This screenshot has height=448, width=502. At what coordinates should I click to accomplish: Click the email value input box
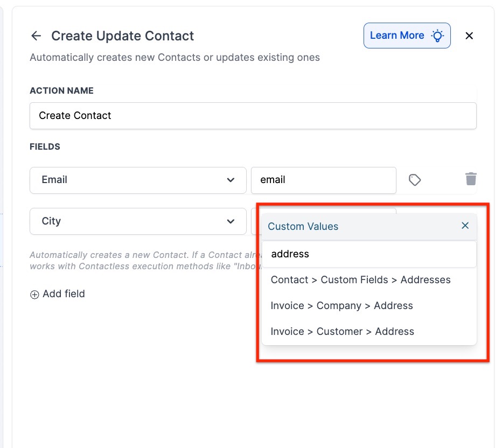click(323, 180)
